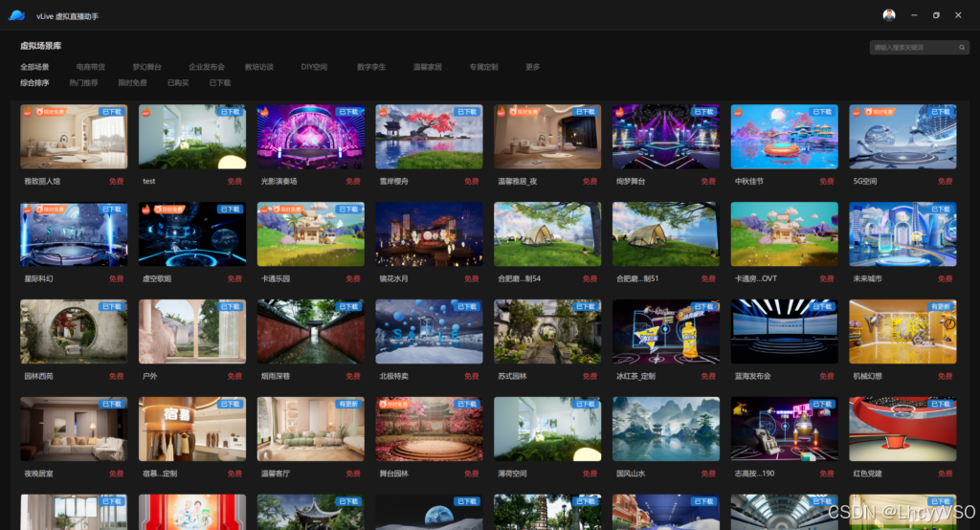The width and height of the screenshot is (980, 530).
Task: Click the 虚空歌姬 scene name
Action: tap(157, 278)
